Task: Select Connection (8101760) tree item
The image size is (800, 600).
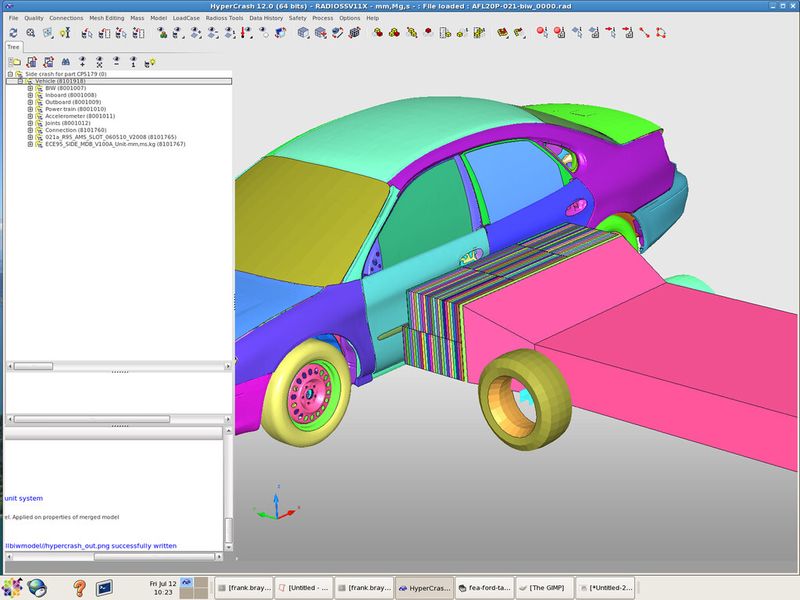Action: pyautogui.click(x=75, y=130)
